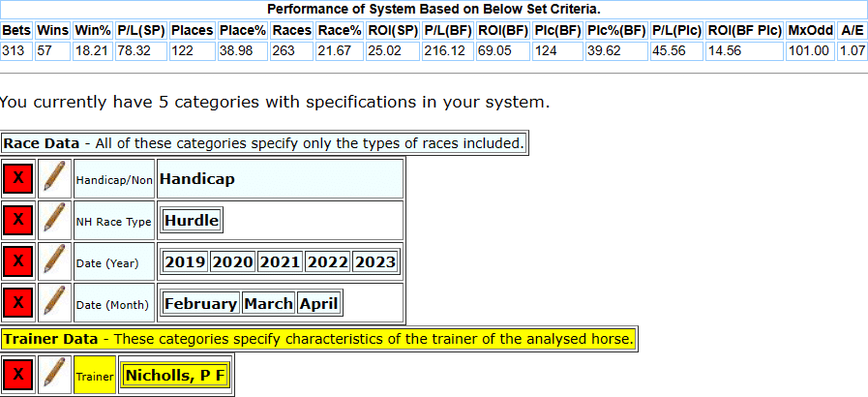Click the yellow Trainer label cell
The width and height of the screenshot is (868, 397).
[x=95, y=376]
